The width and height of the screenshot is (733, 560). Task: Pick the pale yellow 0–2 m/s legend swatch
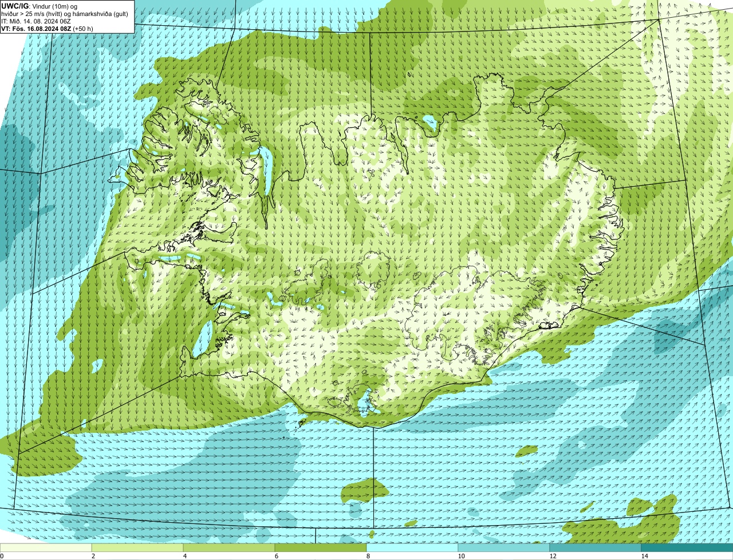point(46,548)
